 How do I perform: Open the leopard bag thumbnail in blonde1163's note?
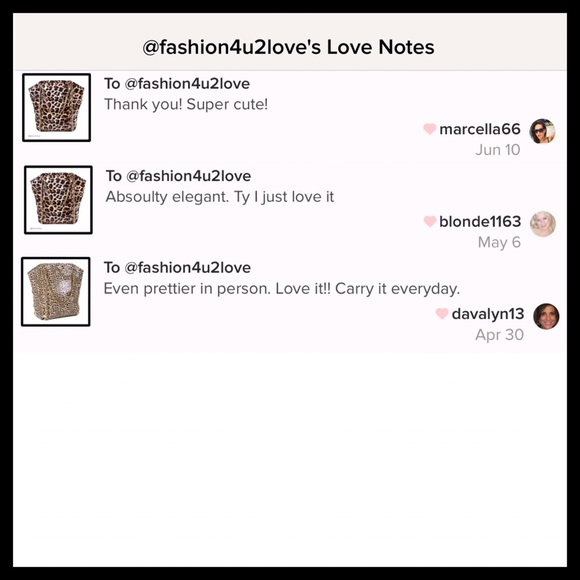(58, 200)
